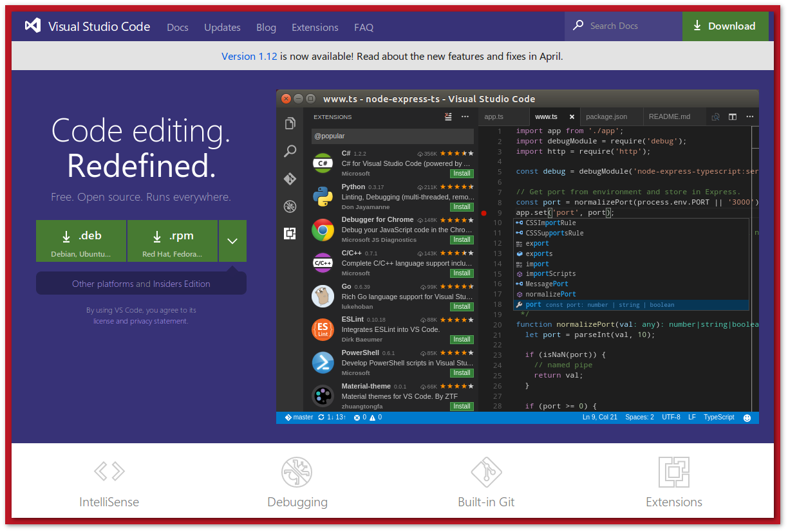This screenshot has height=532, width=788.
Task: Open Source Control (Git) in the activity bar
Action: 290,179
